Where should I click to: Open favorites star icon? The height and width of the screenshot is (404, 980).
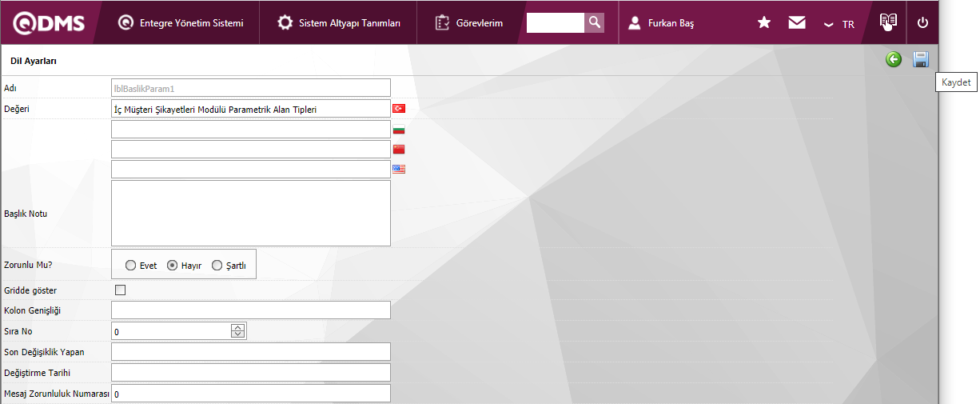tap(764, 23)
